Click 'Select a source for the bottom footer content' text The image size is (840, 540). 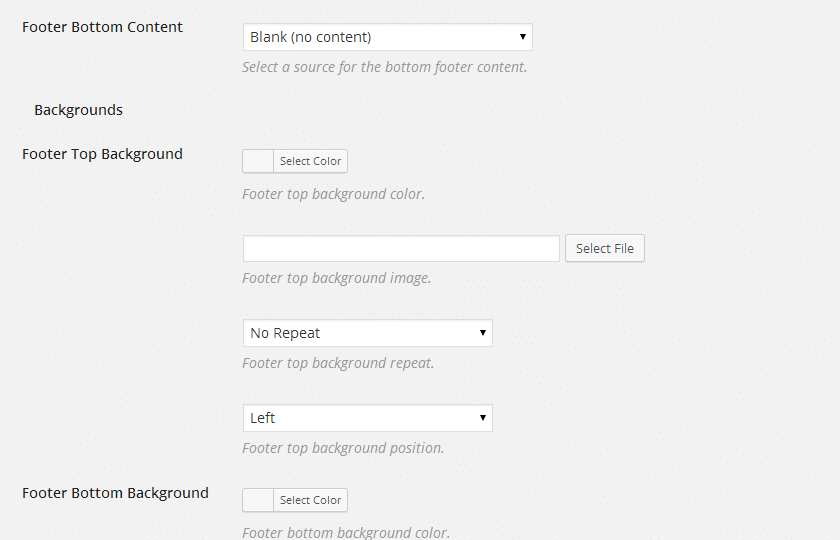(384, 67)
